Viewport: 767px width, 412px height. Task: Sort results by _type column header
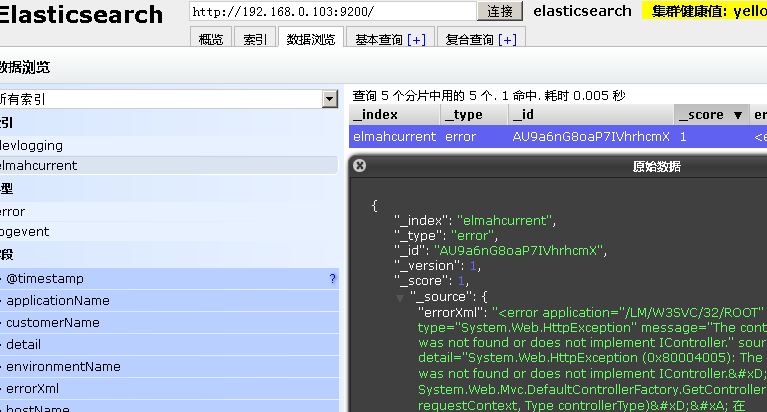pos(474,114)
